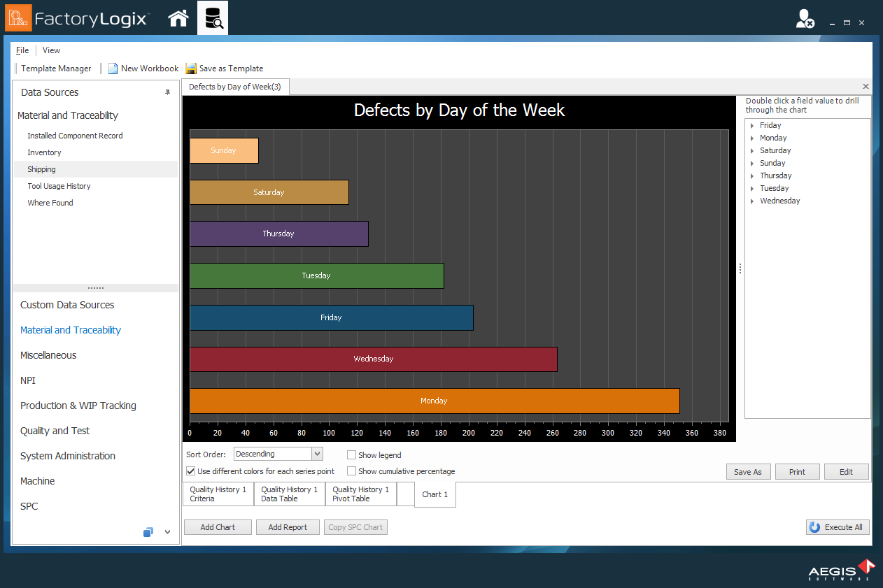Switch to the Quality History 1 Pivot Table tab

pyautogui.click(x=360, y=494)
